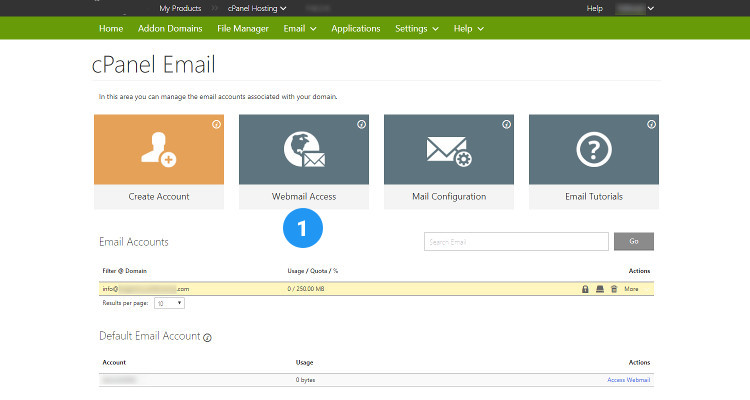Show info for the Mail Configuration tile
The height and width of the screenshot is (400, 750).
pyautogui.click(x=507, y=124)
